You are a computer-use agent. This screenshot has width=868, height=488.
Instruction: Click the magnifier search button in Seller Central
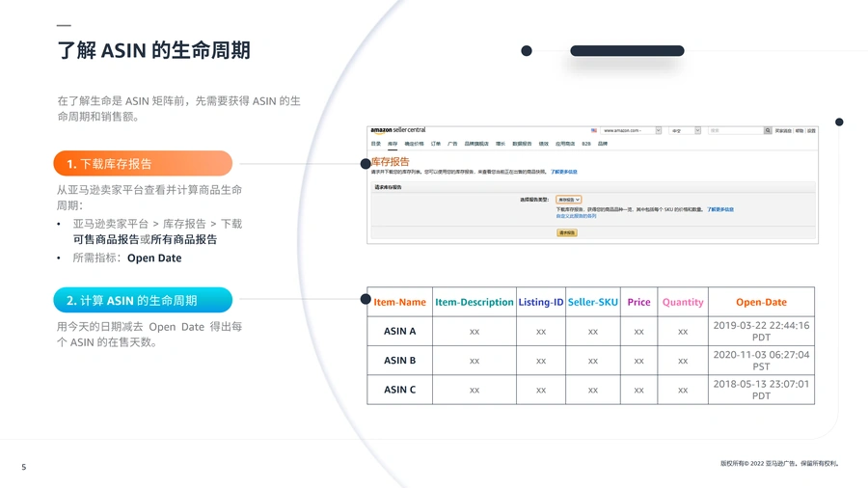click(768, 130)
